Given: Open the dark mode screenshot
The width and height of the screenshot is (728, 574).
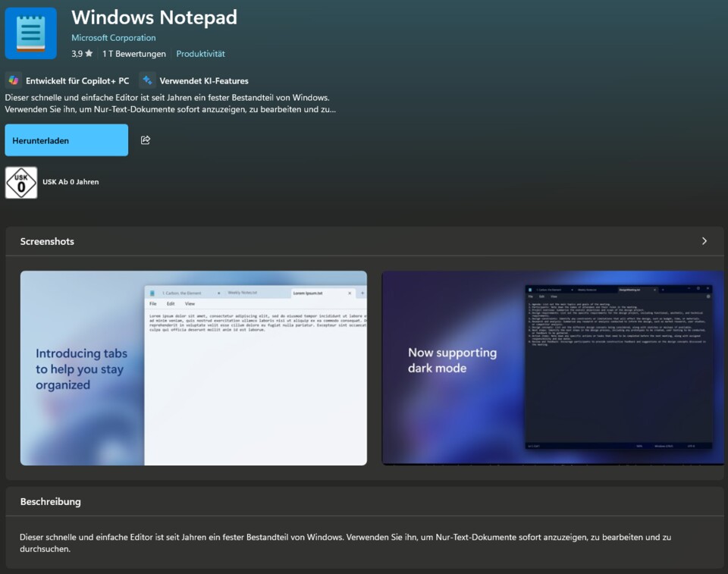Looking at the screenshot, I should coord(553,366).
